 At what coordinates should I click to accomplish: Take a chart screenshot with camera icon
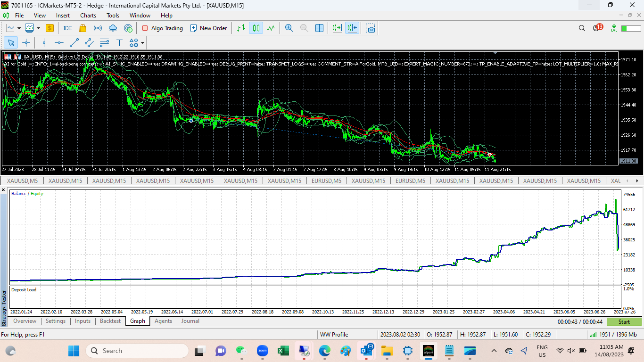click(x=371, y=28)
